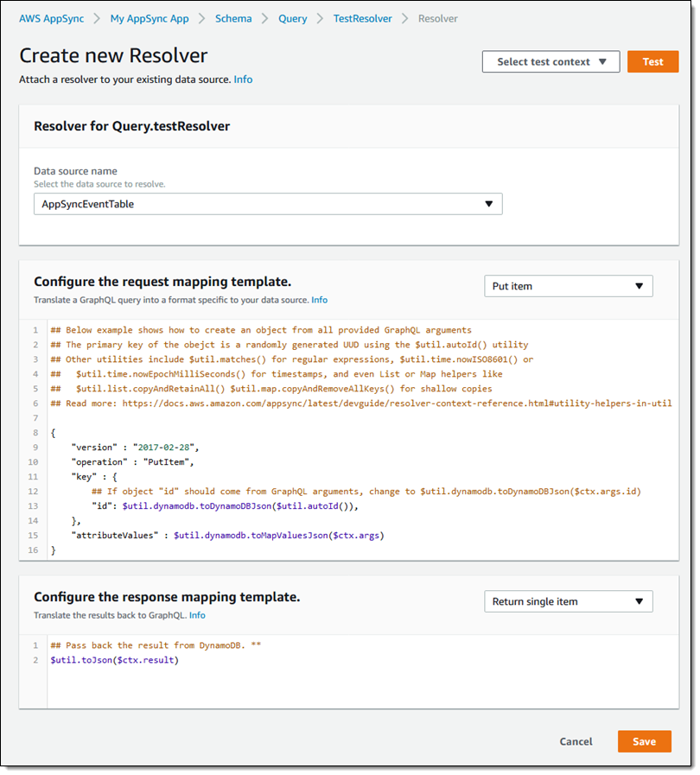Viewport: 700px width, 775px height.
Task: Expand the Return single item dropdown
Action: coord(568,601)
